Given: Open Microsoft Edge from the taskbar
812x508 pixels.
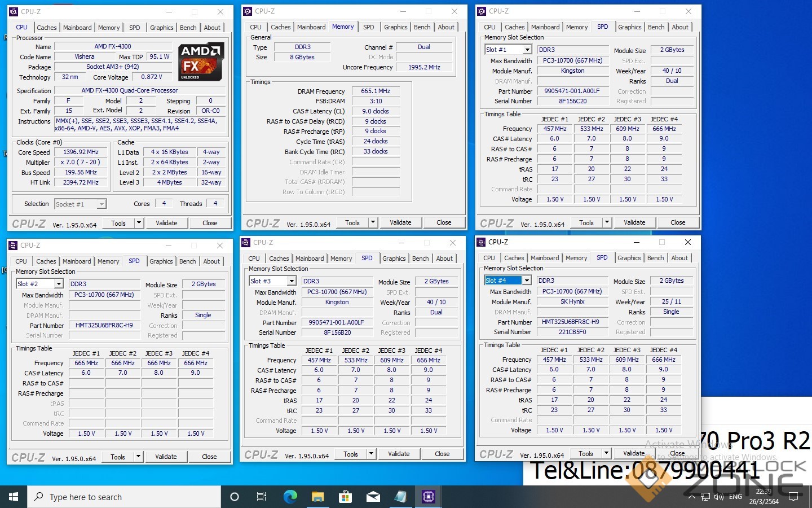Looking at the screenshot, I should (290, 497).
